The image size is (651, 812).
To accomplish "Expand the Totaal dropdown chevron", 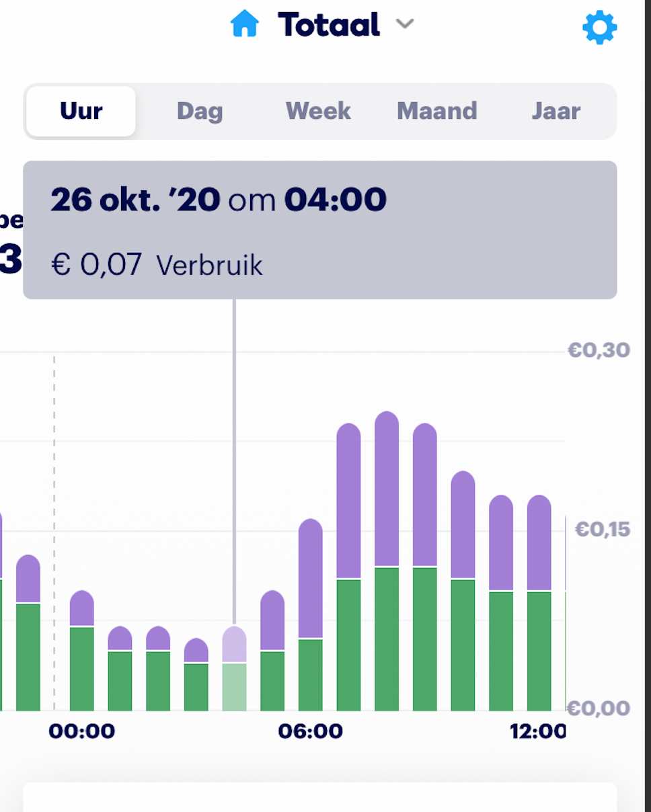I will (x=404, y=24).
